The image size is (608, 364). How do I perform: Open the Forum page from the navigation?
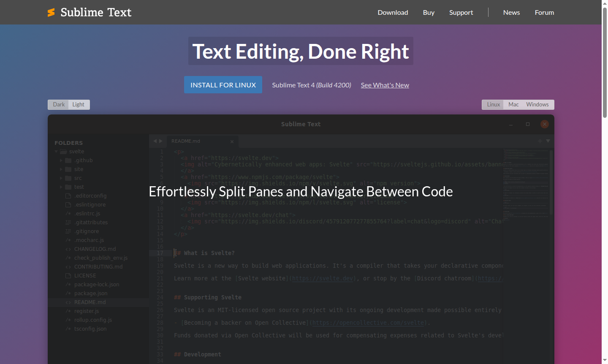(544, 12)
